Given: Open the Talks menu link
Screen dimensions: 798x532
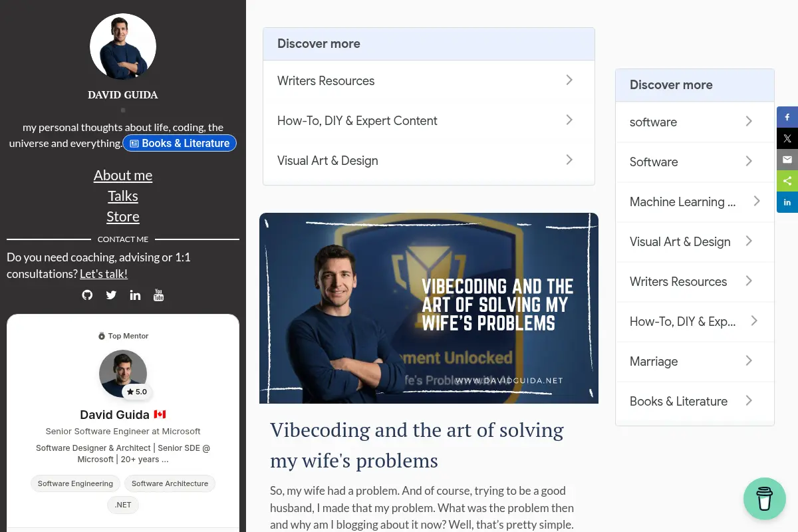Looking at the screenshot, I should click(x=123, y=196).
